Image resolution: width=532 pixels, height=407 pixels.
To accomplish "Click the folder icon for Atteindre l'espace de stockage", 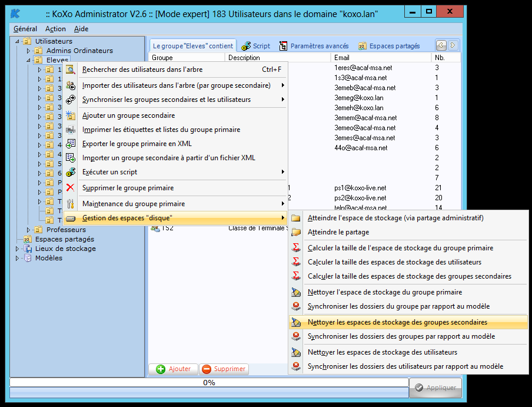I will tap(296, 218).
